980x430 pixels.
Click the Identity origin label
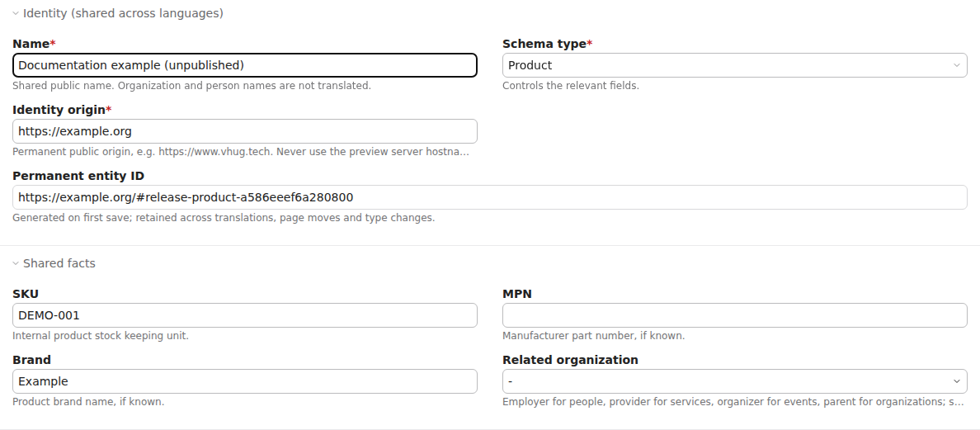click(62, 110)
